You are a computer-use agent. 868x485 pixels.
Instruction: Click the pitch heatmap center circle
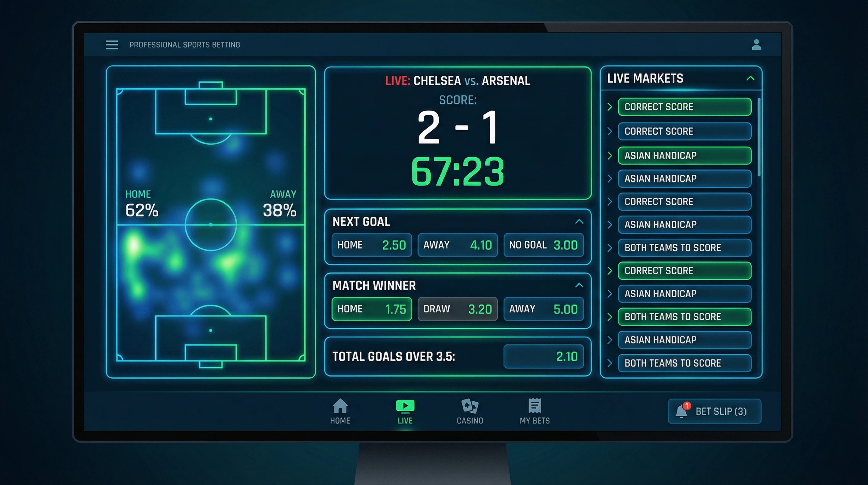[x=211, y=225]
